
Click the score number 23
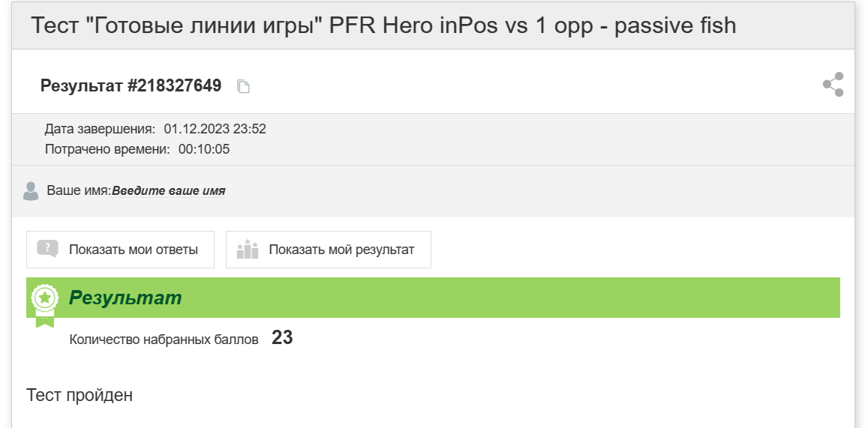pos(282,337)
